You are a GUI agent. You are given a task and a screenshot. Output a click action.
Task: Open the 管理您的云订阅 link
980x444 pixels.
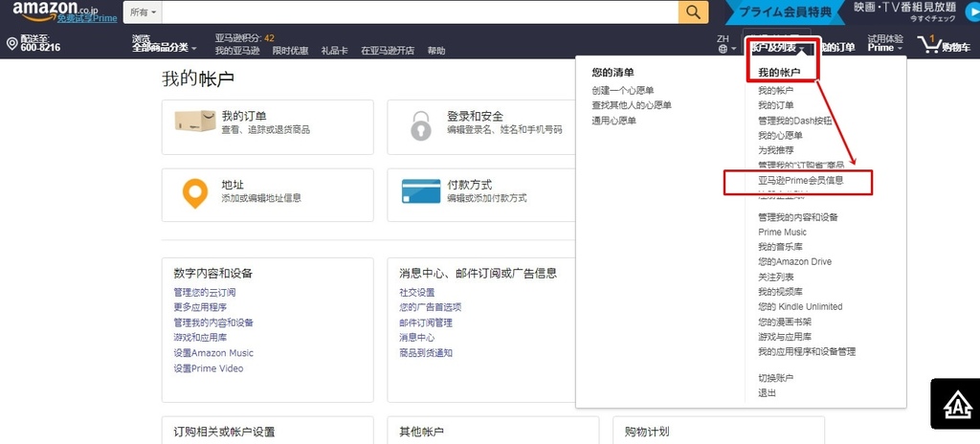pos(205,292)
